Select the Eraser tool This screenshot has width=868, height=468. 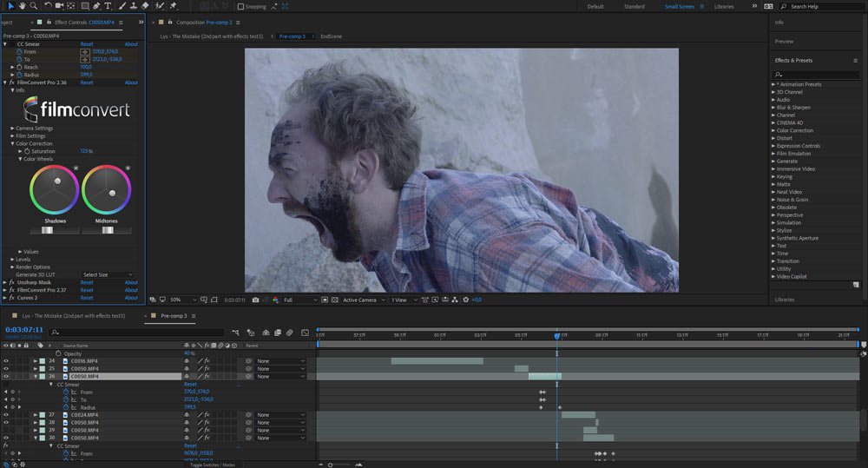[145, 5]
